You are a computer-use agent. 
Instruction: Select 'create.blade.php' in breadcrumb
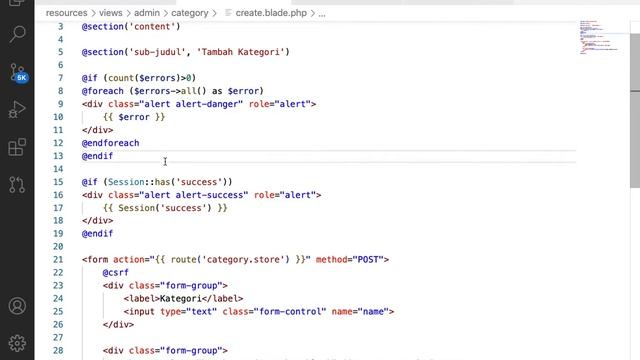click(x=271, y=13)
